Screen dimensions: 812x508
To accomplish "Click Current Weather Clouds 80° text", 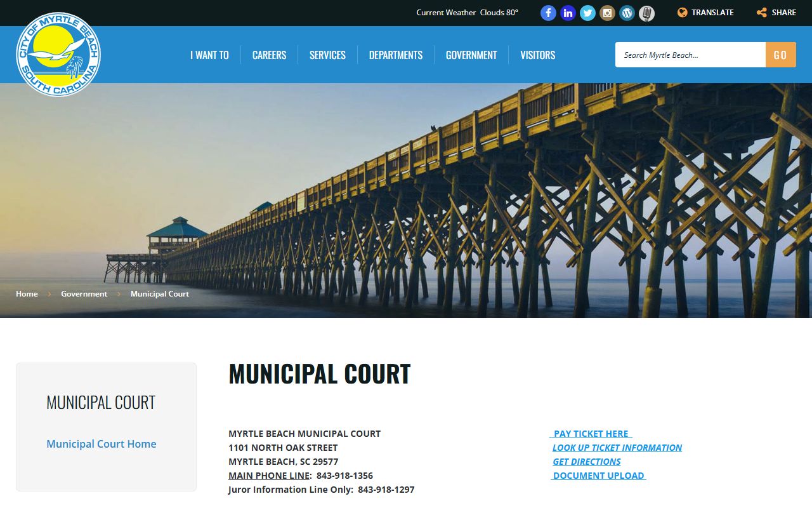I will [x=468, y=12].
